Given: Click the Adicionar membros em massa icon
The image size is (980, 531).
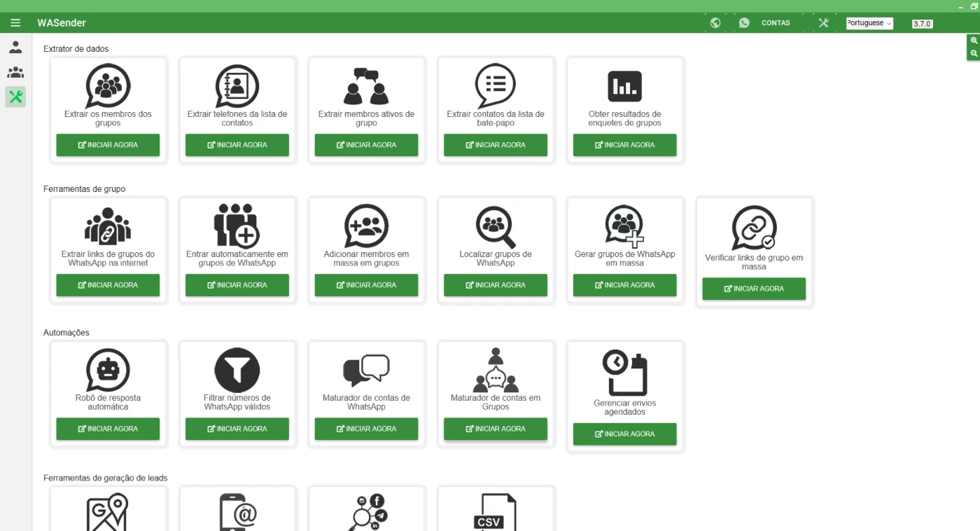Looking at the screenshot, I should click(x=366, y=226).
